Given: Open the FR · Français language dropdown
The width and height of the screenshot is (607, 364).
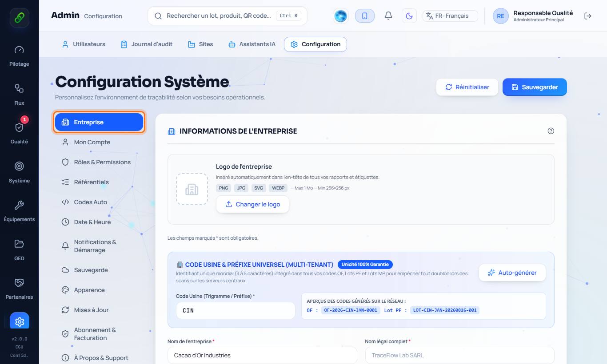Looking at the screenshot, I should (450, 16).
